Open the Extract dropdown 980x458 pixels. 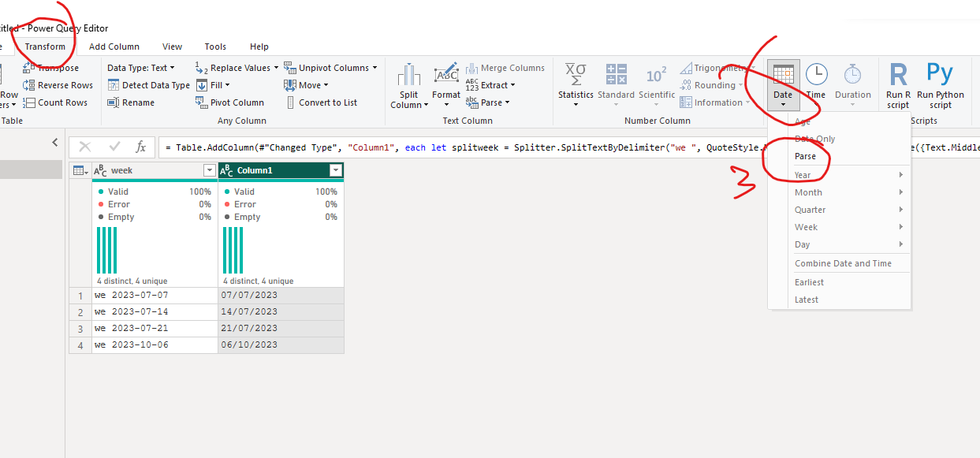[x=490, y=85]
